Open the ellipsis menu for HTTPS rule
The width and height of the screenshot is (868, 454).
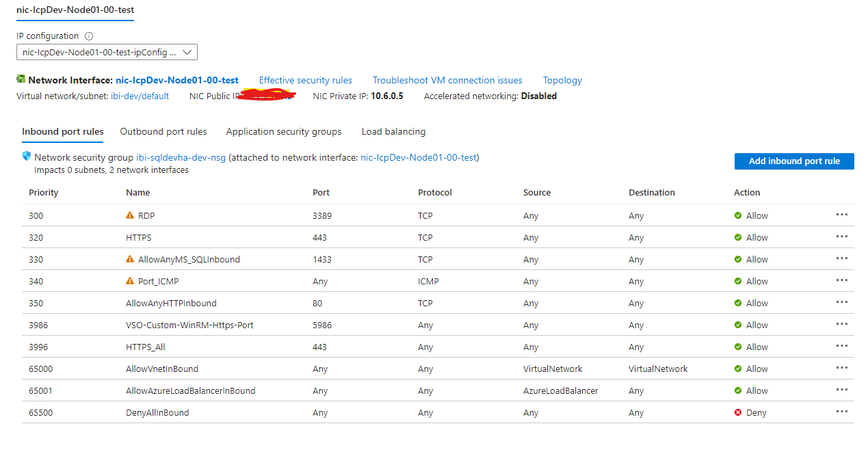(841, 237)
